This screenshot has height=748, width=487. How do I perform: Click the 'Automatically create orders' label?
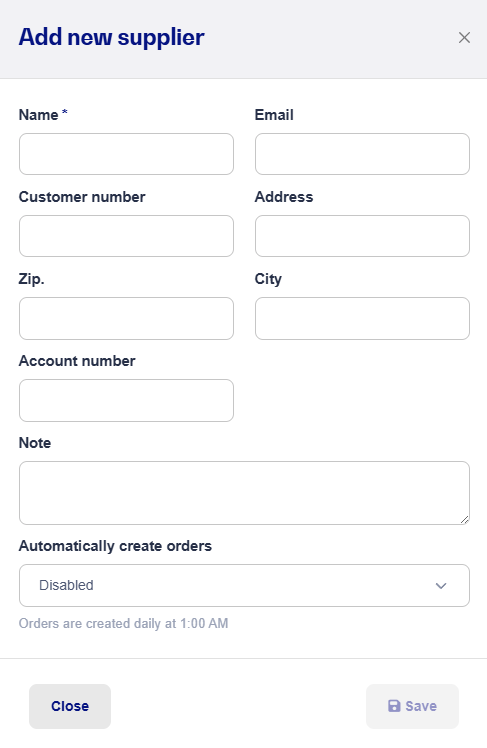pyautogui.click(x=115, y=546)
